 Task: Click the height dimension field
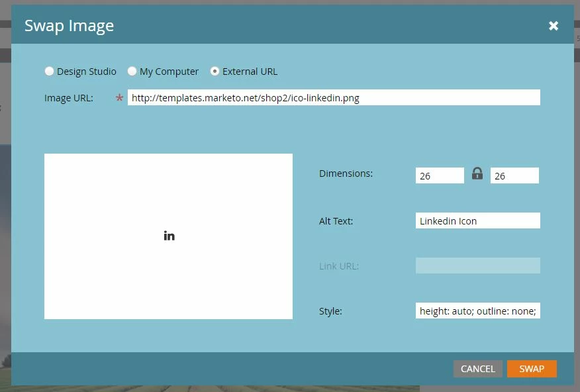[514, 175]
